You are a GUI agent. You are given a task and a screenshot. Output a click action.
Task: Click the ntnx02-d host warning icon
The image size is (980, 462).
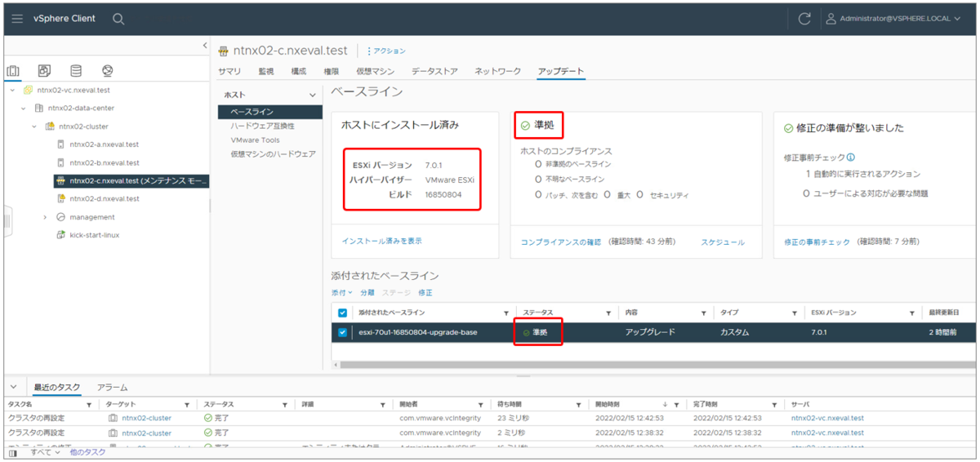[x=60, y=198]
